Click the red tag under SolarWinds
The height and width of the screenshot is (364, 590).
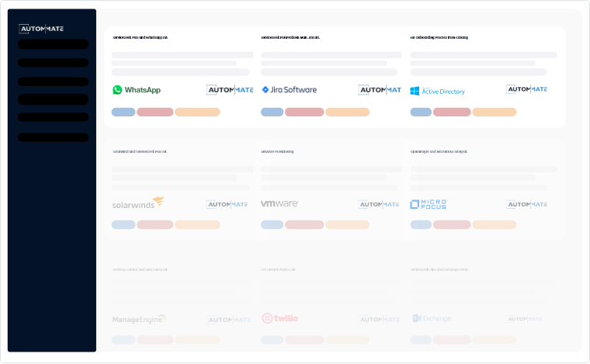[x=155, y=225]
